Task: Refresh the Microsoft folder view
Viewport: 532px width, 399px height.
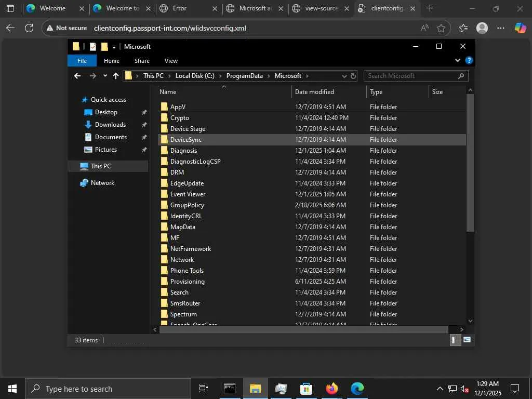Action: pos(353,76)
